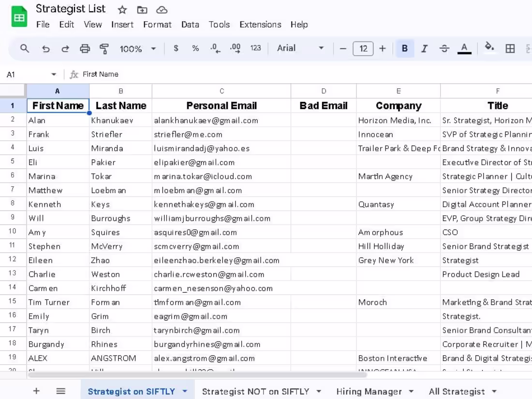Select cell with striefler@me.com
Viewport: 532px width, 399px height.
click(x=222, y=134)
